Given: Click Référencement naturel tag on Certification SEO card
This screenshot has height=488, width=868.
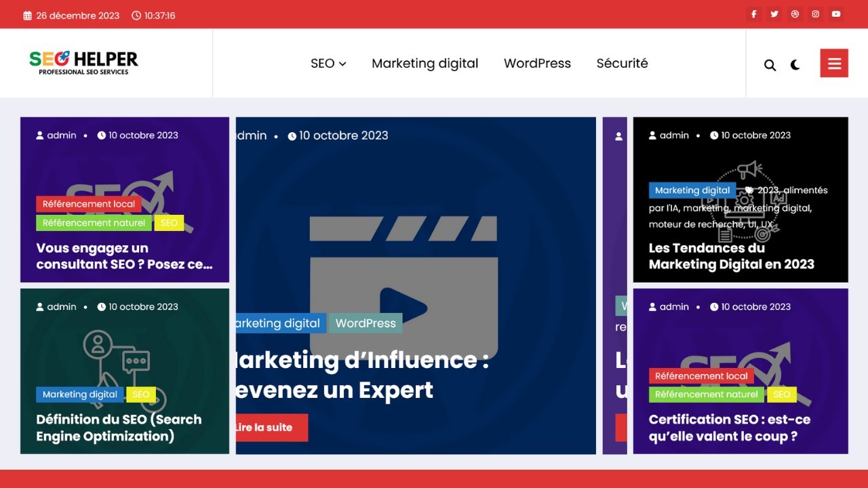Looking at the screenshot, I should pos(707,394).
